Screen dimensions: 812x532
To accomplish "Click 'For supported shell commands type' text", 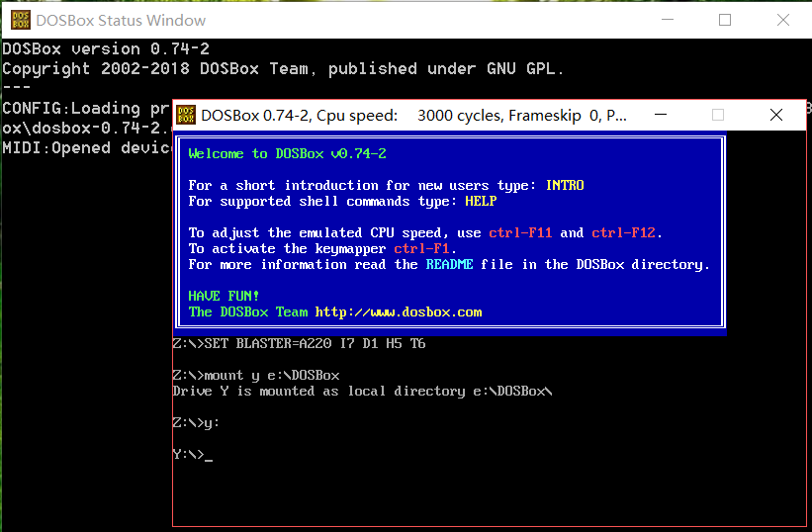I will click(322, 202).
